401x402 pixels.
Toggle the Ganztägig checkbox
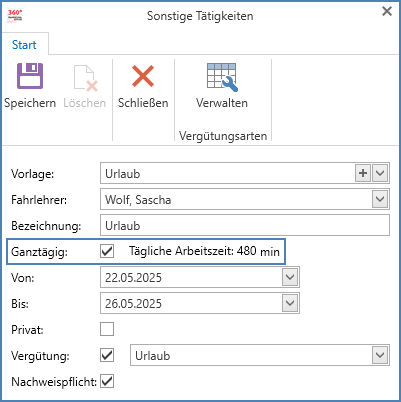point(107,251)
